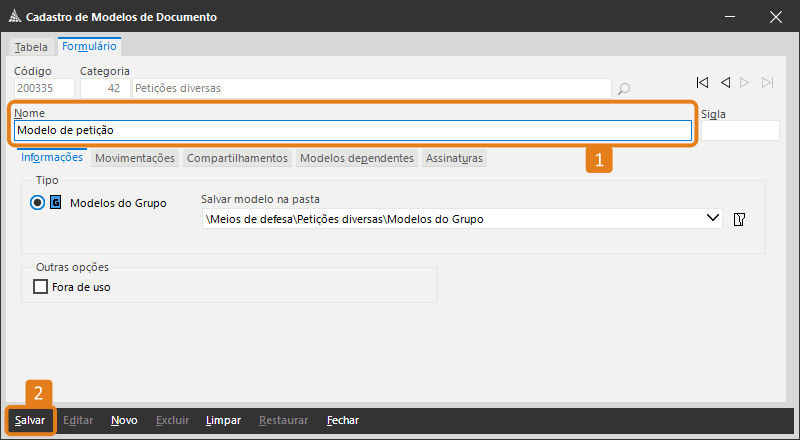Switch to the Tabela tab

[x=31, y=47]
